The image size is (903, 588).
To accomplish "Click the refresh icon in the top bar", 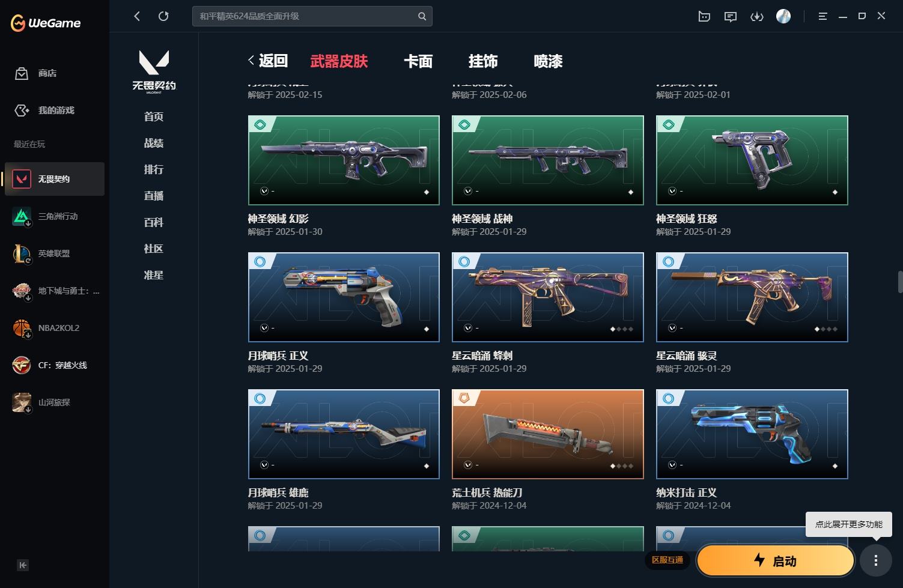I will coord(163,16).
